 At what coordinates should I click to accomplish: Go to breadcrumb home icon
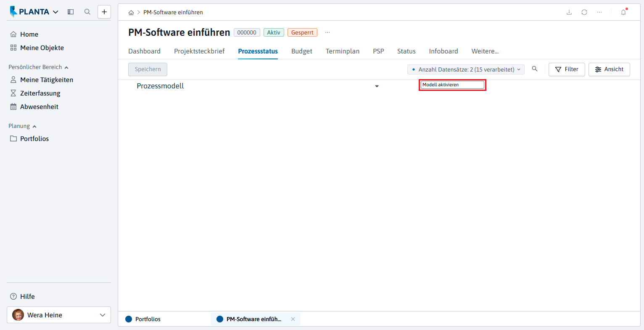(131, 13)
